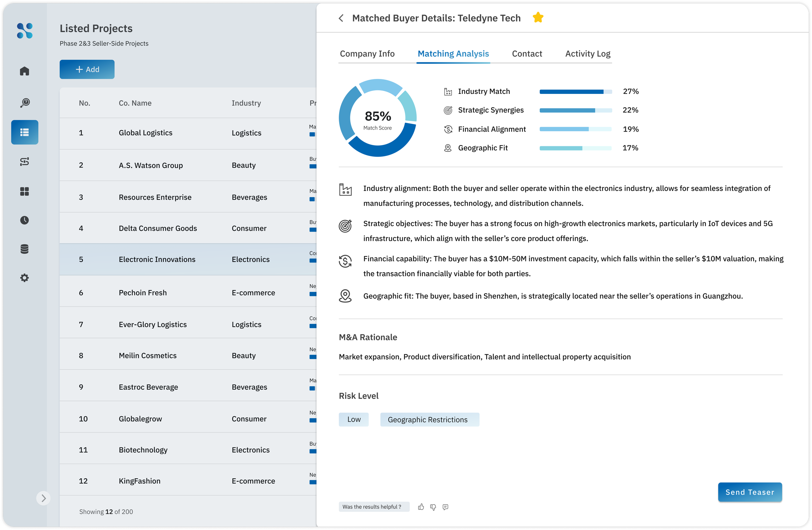The width and height of the screenshot is (812, 530).
Task: Select the list view sidebar icon
Action: 25,132
